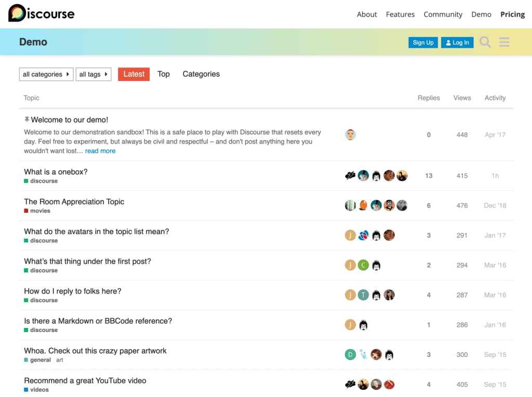Open the search magnifier icon

pyautogui.click(x=485, y=42)
